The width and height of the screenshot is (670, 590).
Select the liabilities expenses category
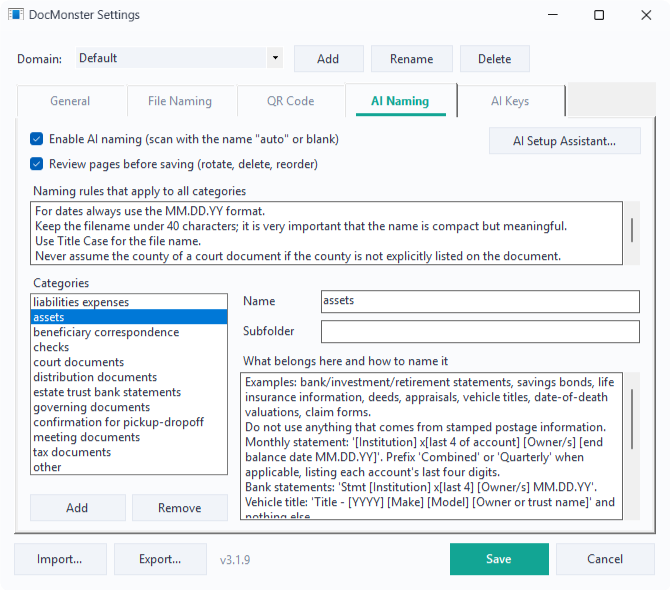[x=129, y=302]
